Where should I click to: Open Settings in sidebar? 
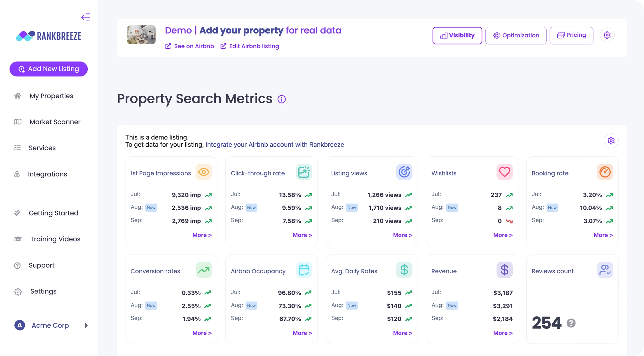tap(36, 292)
